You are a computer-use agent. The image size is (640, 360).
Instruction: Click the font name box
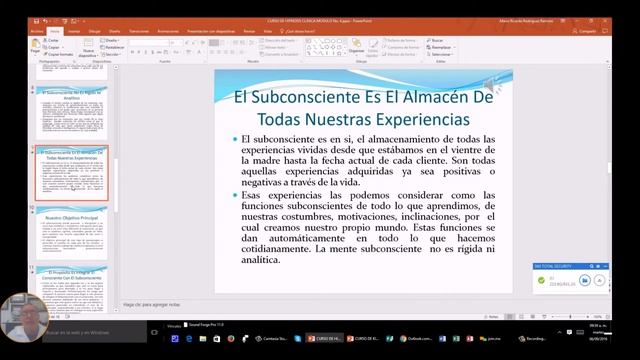[149, 42]
